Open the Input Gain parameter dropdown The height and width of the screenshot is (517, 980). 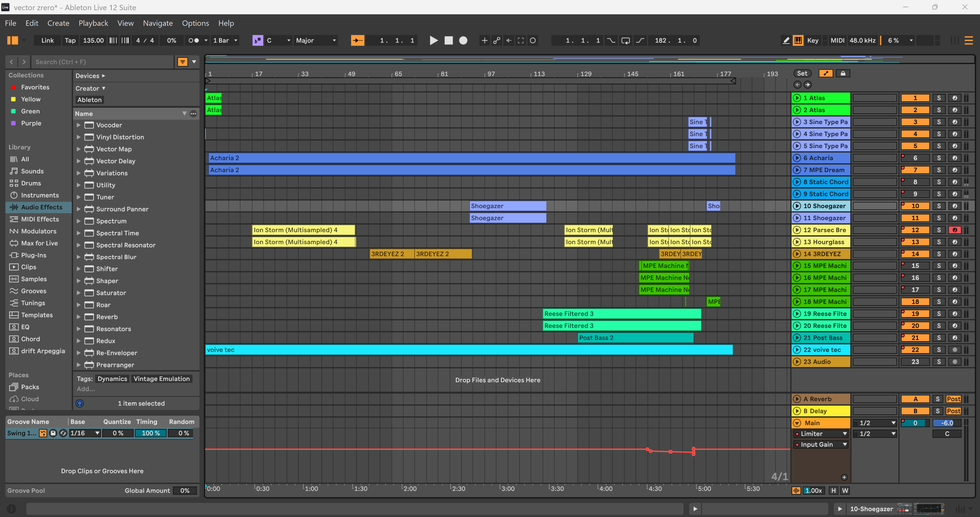point(821,444)
